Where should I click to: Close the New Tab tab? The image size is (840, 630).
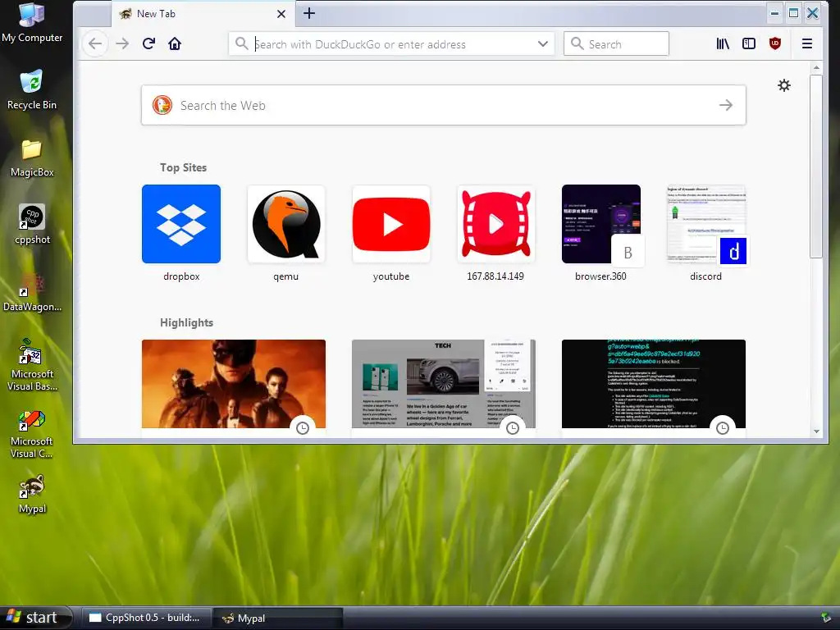tap(281, 14)
